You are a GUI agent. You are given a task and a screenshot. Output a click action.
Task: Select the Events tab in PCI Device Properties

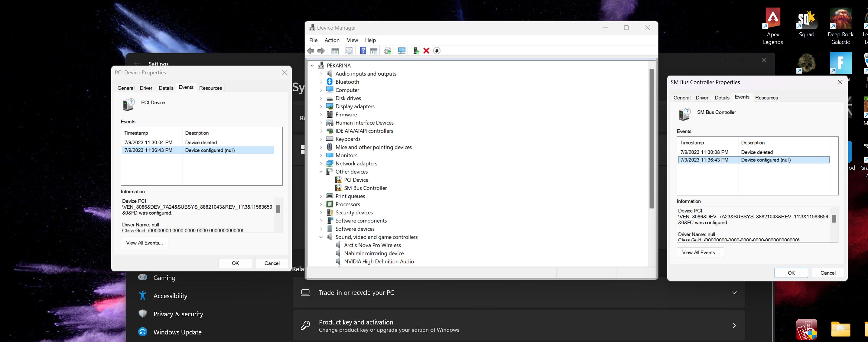coord(186,87)
